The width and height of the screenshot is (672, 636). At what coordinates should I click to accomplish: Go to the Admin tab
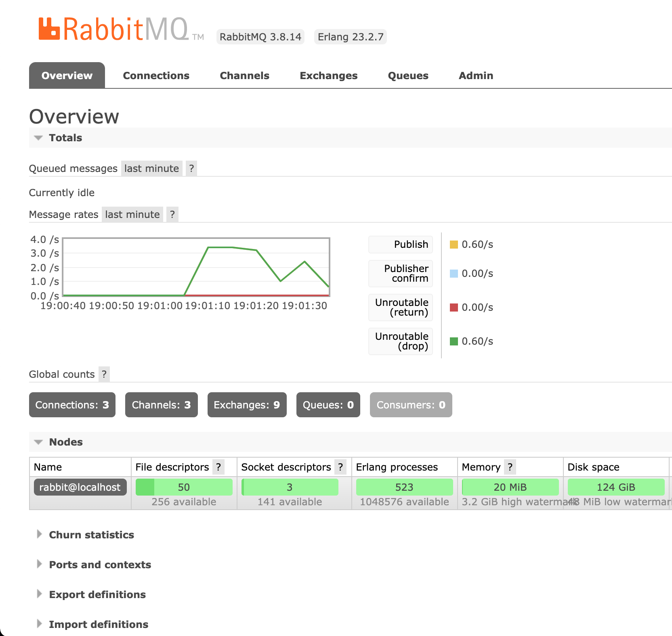(476, 75)
